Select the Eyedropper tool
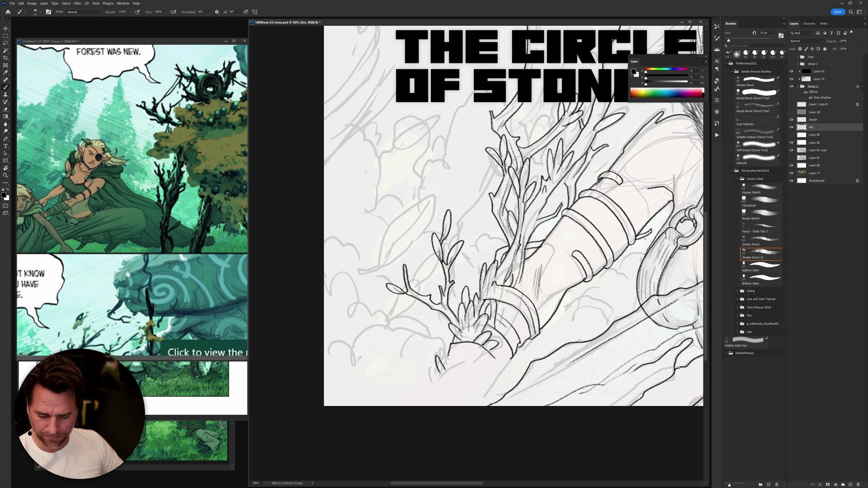 tap(5, 72)
